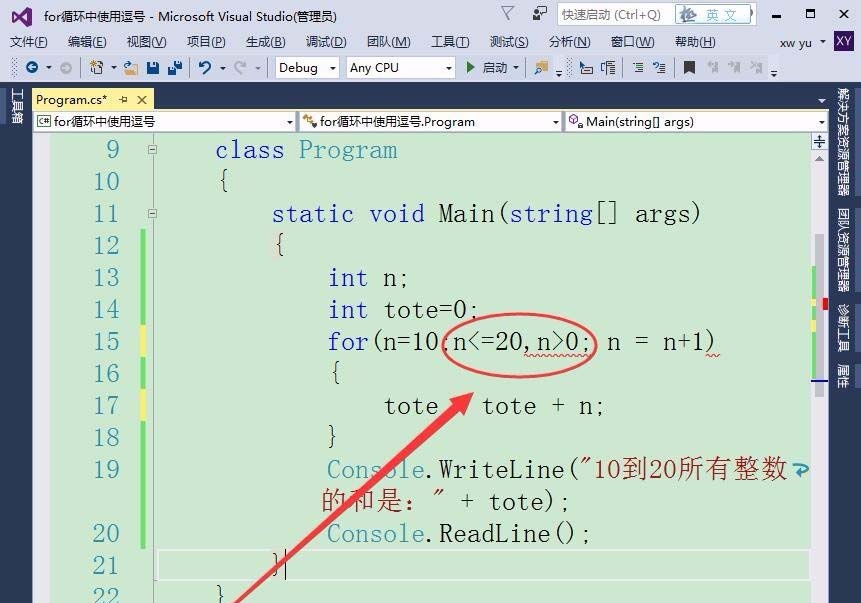861x603 pixels.
Task: Click the XY account avatar
Action: point(843,41)
